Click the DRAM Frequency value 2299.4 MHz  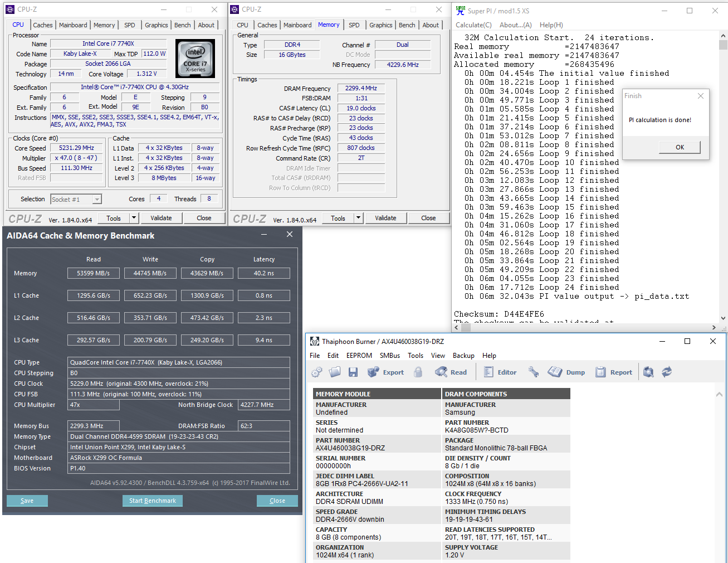click(x=361, y=88)
